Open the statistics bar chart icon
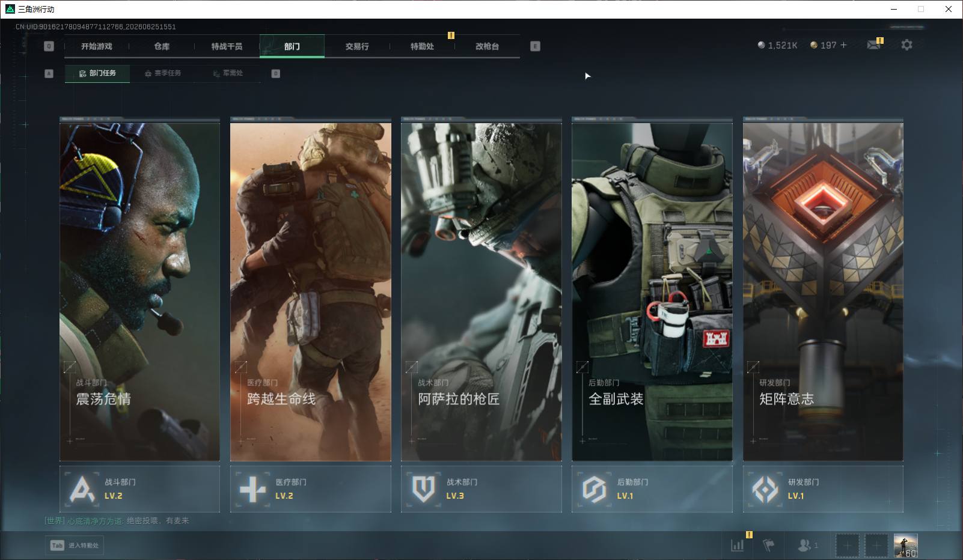Viewport: 963px width, 560px height. coord(737,545)
